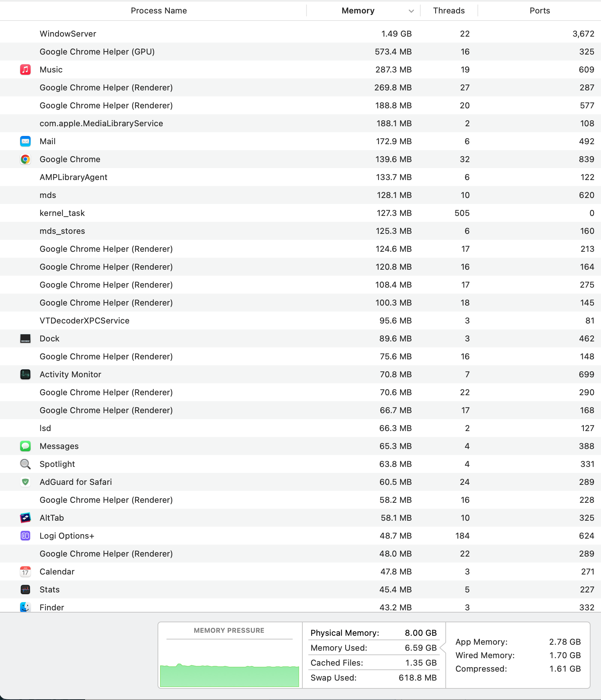Click the App Memory 2.78 GB entry
Viewport: 601px width, 700px height.
pos(518,642)
